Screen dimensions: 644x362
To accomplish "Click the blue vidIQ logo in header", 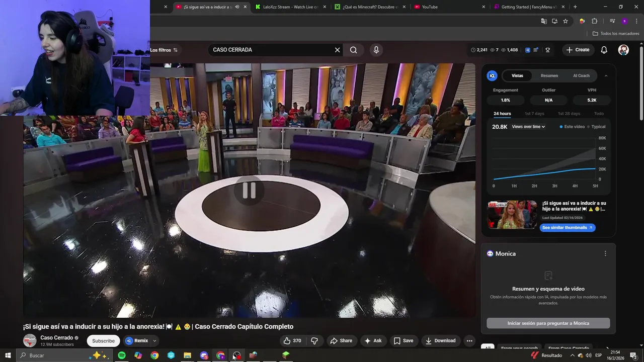I will (528, 50).
